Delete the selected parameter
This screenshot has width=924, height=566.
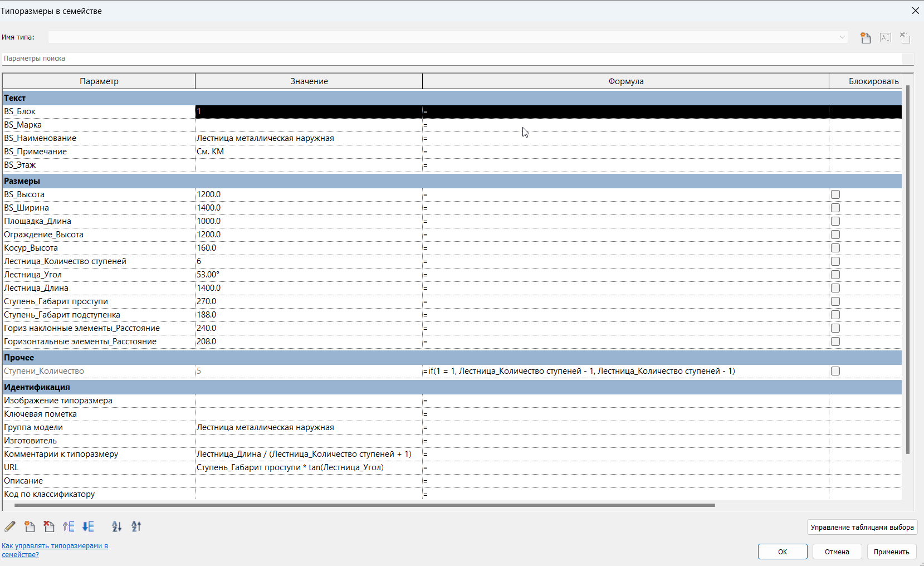point(49,526)
